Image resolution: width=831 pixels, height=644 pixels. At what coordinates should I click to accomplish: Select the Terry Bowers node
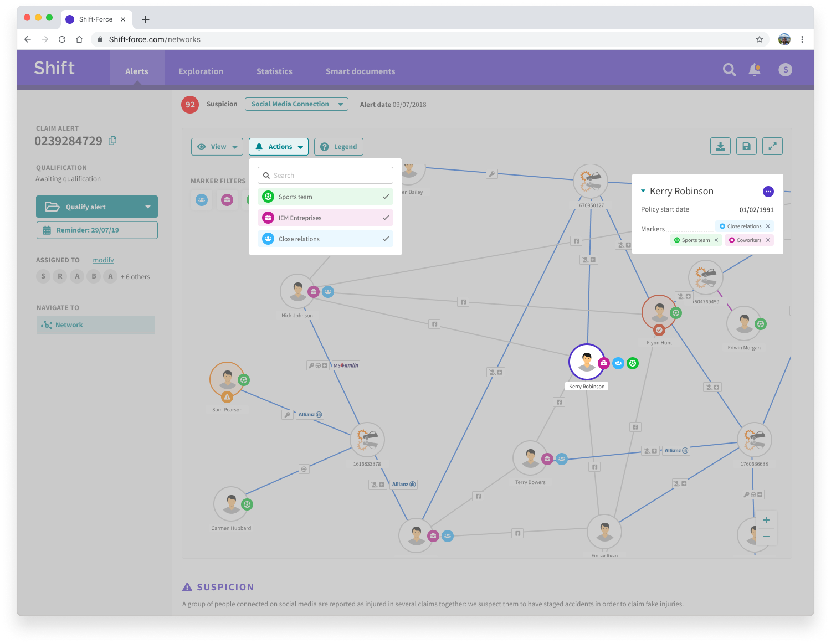pos(530,458)
